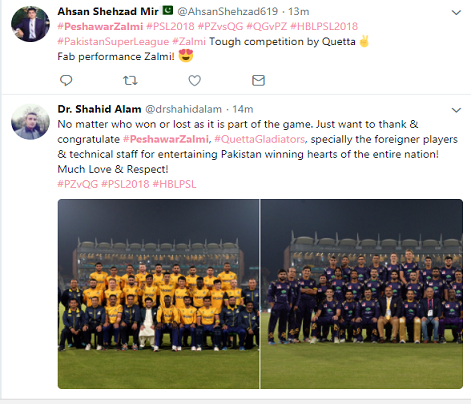Image resolution: width=471 pixels, height=404 pixels.
Task: Expand options chevron on Ahsan's tweet
Action: click(456, 13)
